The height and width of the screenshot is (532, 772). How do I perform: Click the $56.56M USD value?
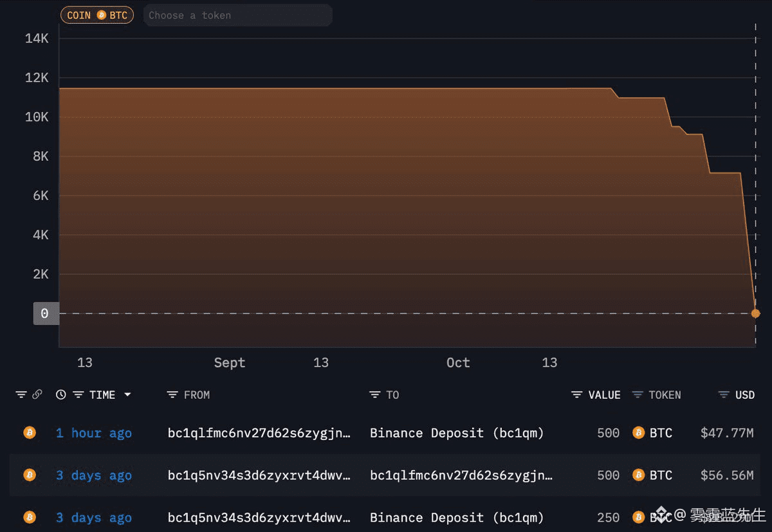[x=727, y=475]
